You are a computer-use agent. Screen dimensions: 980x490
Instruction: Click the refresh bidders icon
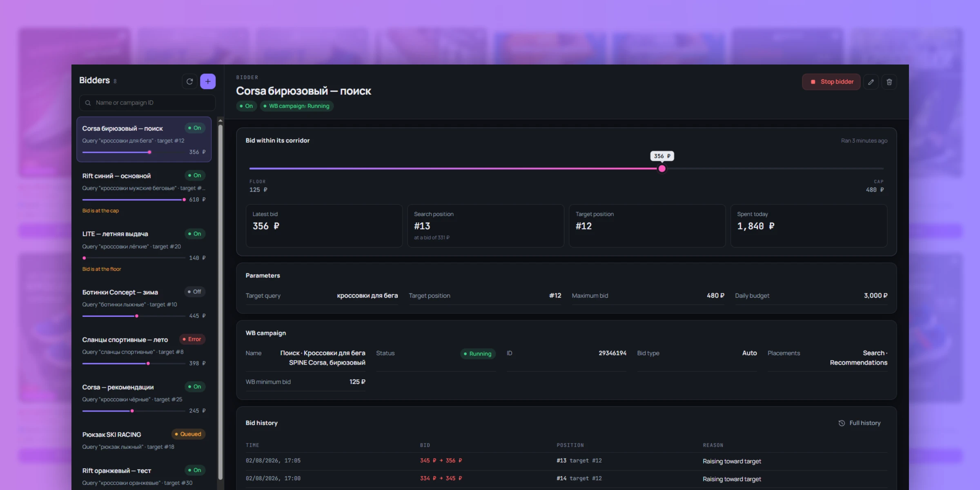(189, 81)
